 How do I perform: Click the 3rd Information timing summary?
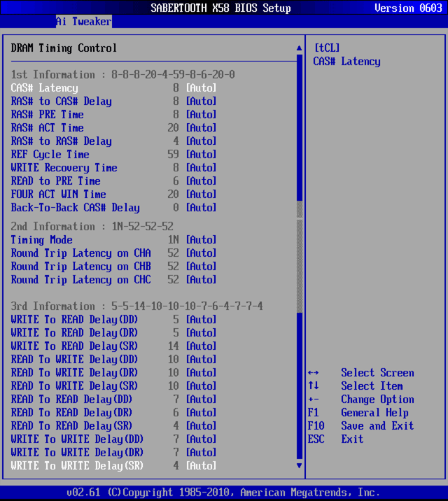point(136,306)
